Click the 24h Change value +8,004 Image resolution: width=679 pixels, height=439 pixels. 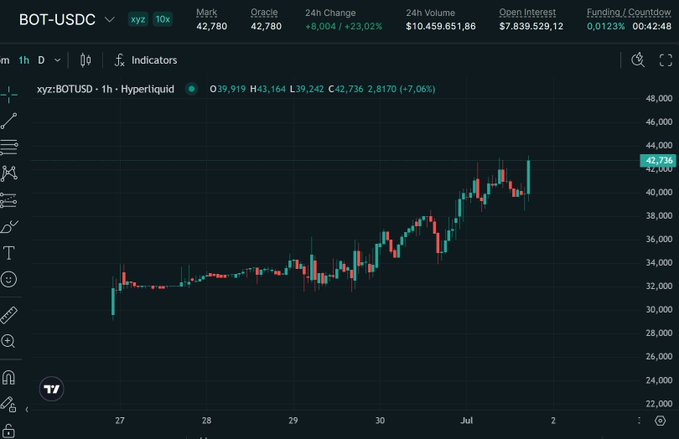320,26
